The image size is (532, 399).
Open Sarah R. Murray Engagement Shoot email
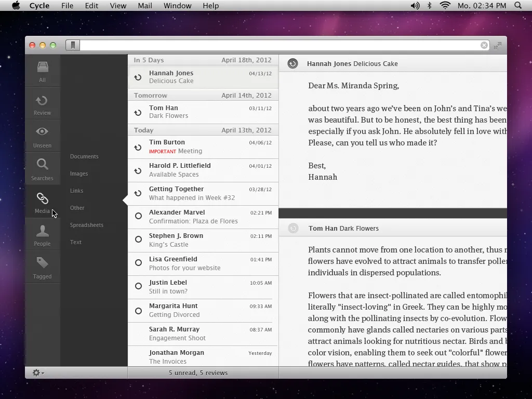click(x=203, y=334)
